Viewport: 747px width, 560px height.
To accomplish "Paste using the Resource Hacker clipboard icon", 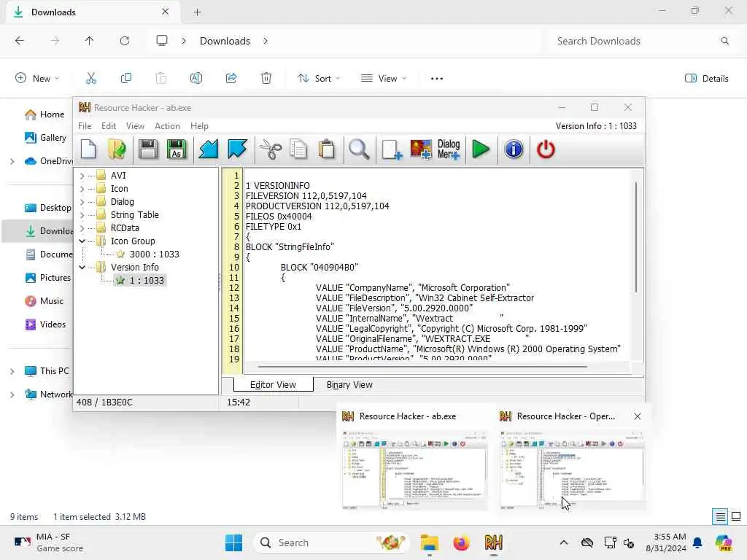I will (327, 149).
